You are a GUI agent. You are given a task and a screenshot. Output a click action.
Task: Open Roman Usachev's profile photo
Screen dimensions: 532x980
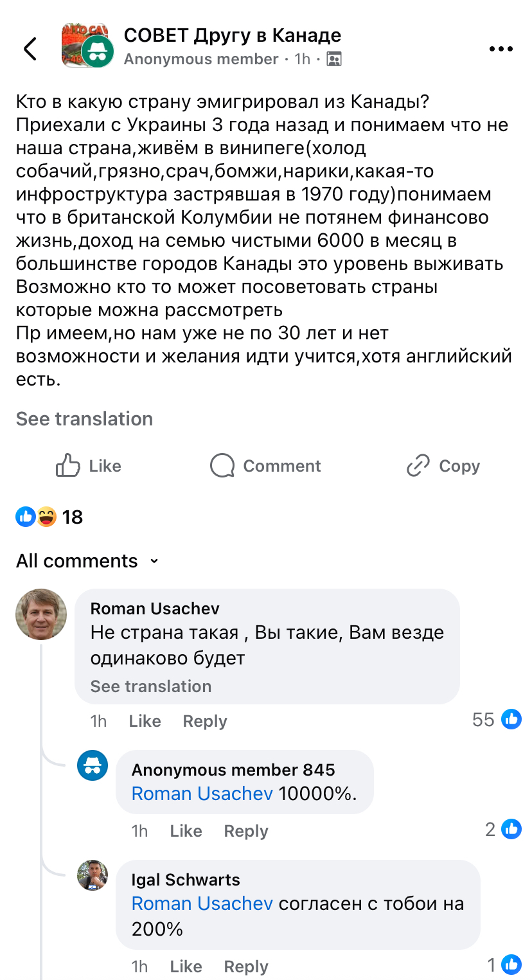click(41, 614)
